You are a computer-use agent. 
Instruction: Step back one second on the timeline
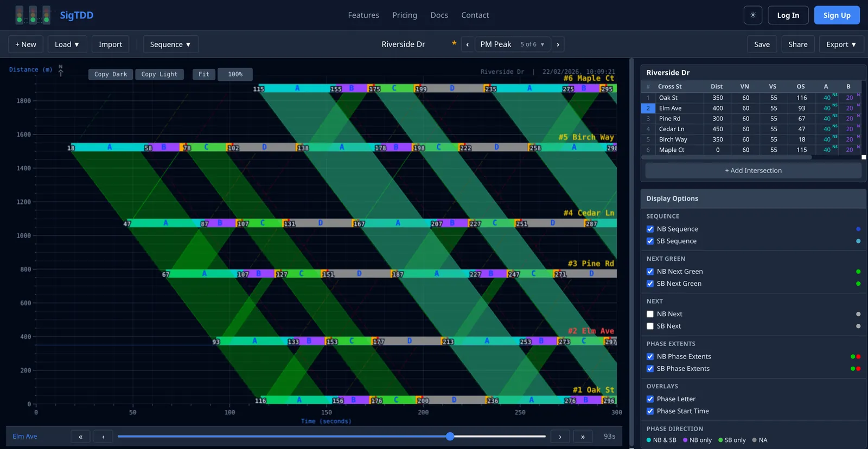click(103, 437)
